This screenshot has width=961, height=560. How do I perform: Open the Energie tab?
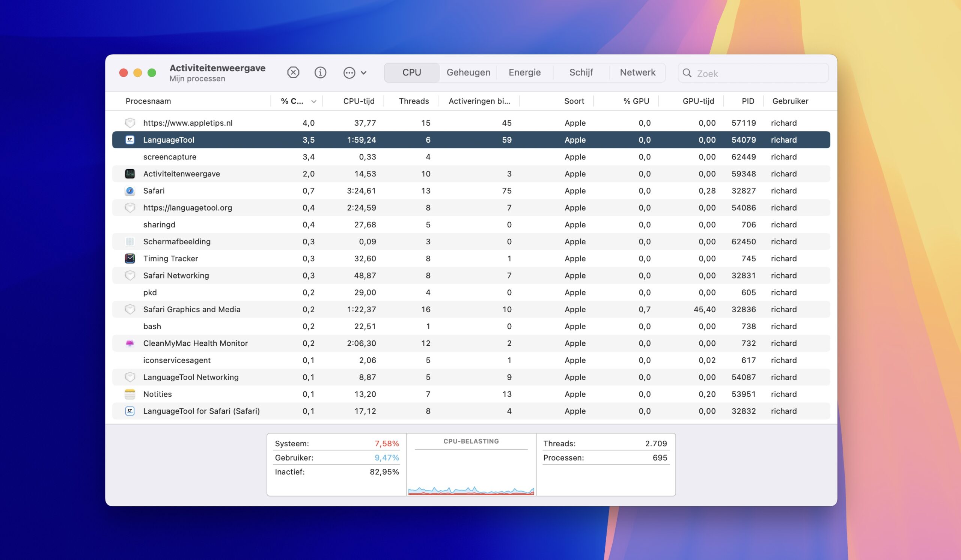coord(524,72)
